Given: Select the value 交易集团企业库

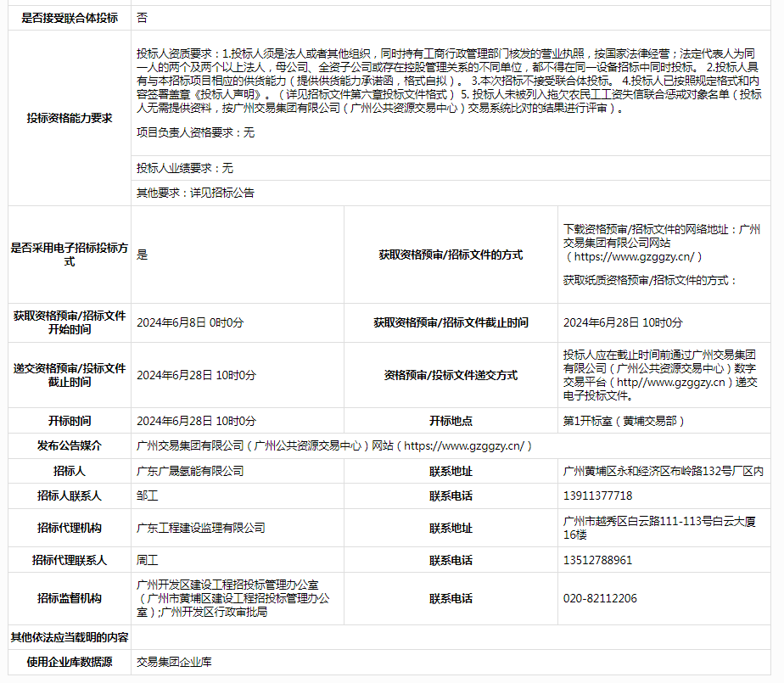Looking at the screenshot, I should coord(174,662).
